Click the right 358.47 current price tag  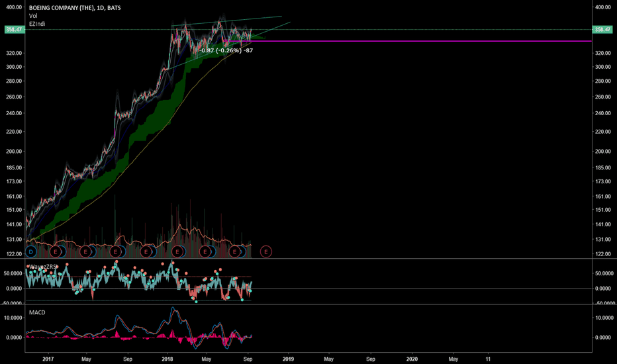pos(602,30)
